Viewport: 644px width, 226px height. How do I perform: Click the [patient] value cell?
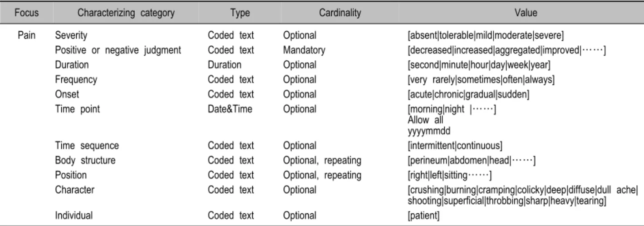click(423, 216)
